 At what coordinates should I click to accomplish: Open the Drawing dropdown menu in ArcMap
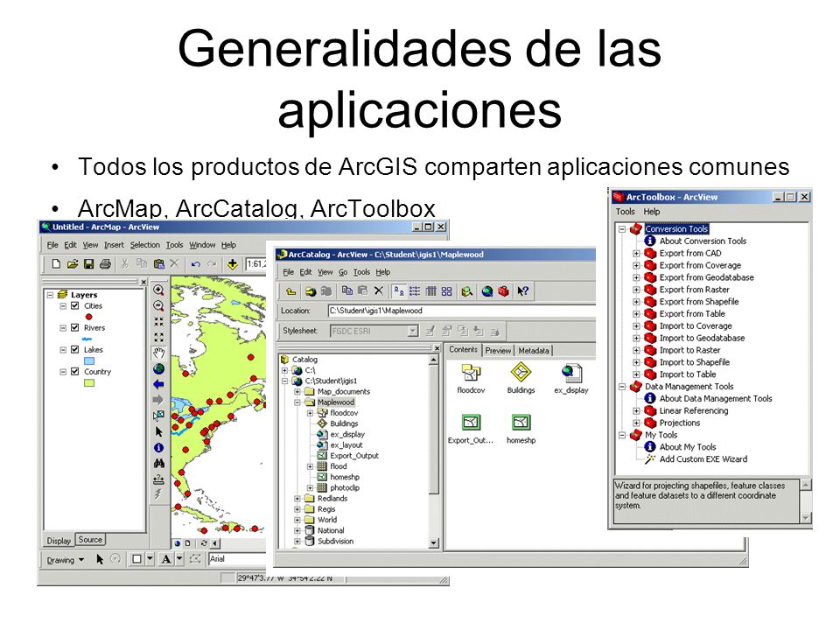click(x=66, y=560)
